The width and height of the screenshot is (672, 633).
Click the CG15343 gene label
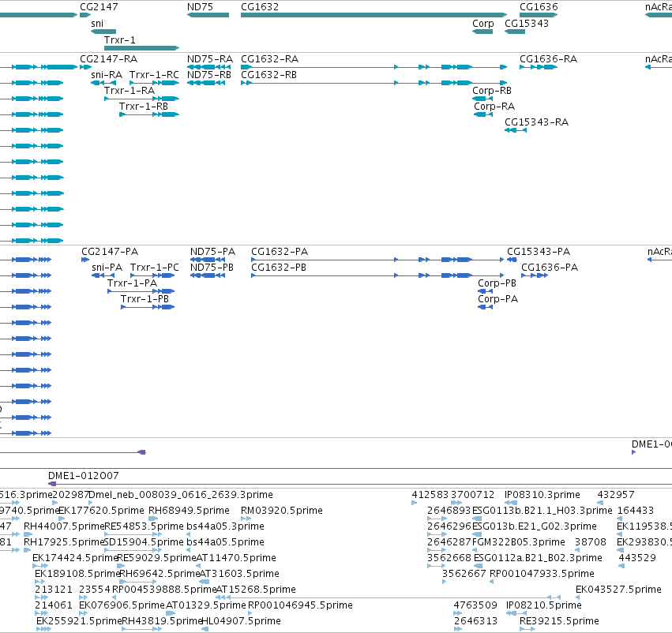tap(526, 24)
